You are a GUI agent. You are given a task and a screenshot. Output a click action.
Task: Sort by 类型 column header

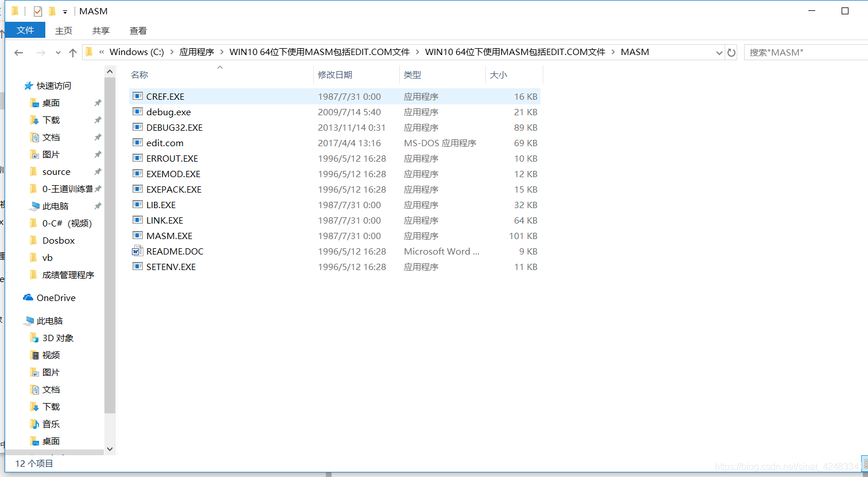click(412, 75)
